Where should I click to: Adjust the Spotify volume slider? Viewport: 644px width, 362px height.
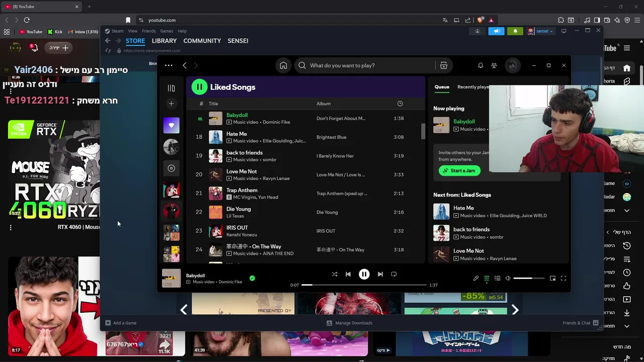click(529, 278)
